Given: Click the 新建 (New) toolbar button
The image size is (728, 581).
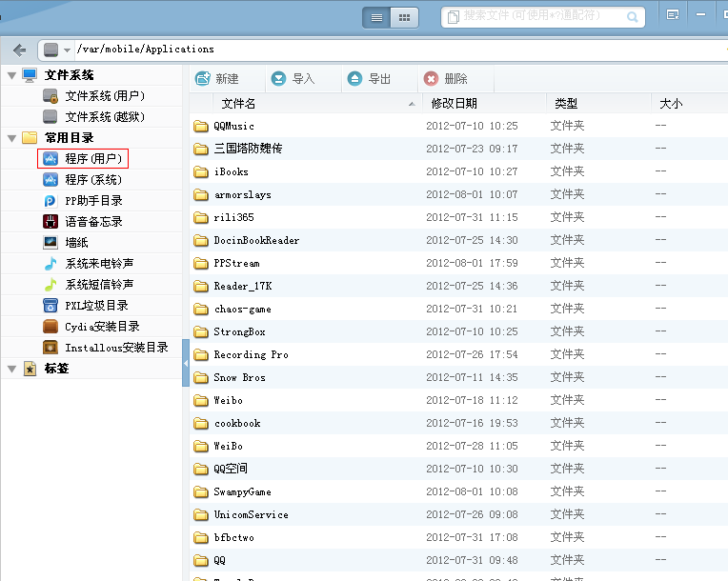Looking at the screenshot, I should point(216,79).
